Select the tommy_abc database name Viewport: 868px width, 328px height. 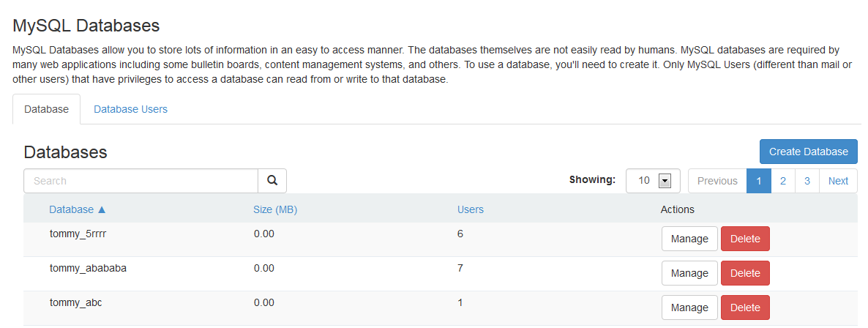pyautogui.click(x=76, y=303)
